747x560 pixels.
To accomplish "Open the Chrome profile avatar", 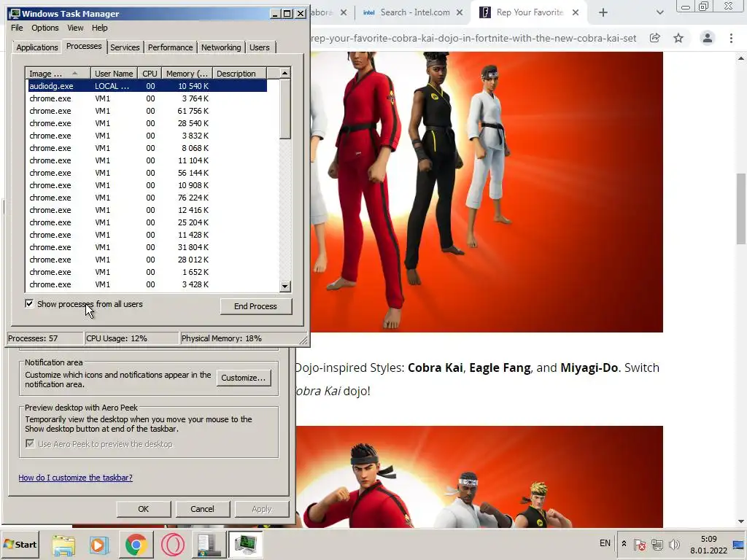I will (708, 38).
